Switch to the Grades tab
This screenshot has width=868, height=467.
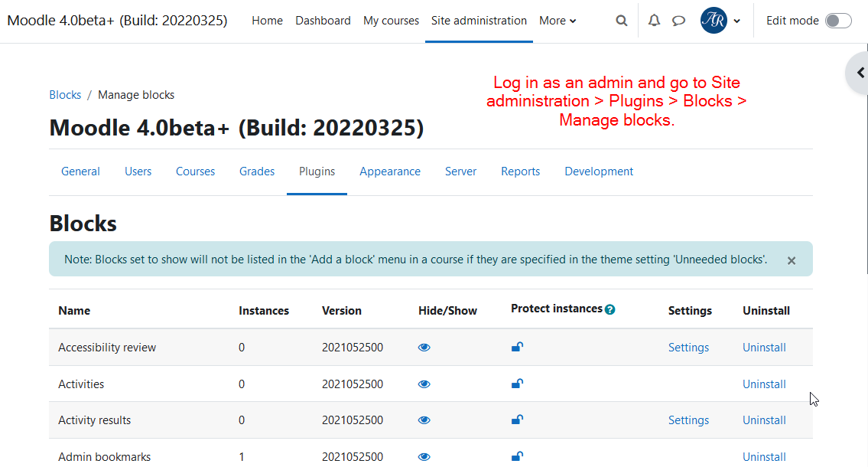(257, 171)
